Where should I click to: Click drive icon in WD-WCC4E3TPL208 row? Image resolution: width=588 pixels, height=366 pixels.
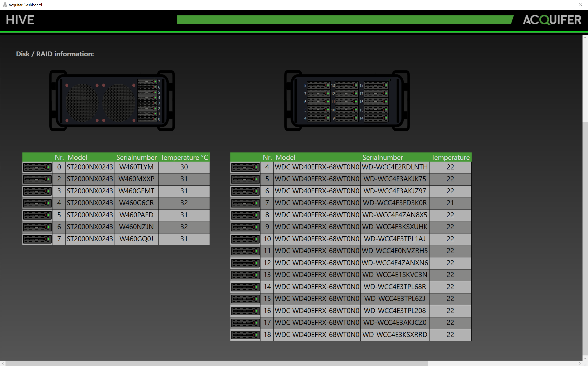coord(245,311)
